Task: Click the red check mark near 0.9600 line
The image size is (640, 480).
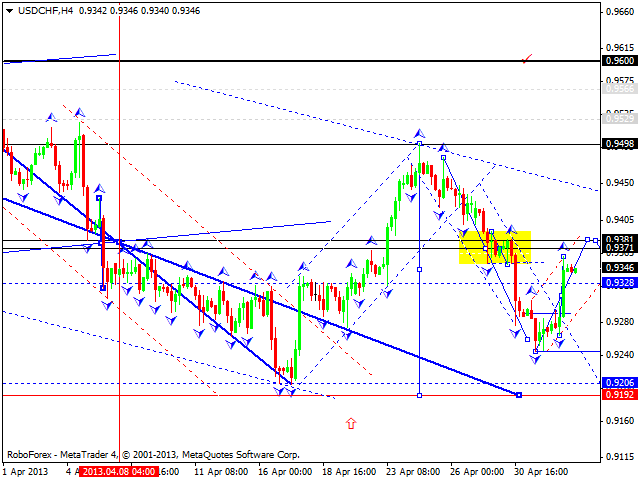Action: tap(527, 60)
